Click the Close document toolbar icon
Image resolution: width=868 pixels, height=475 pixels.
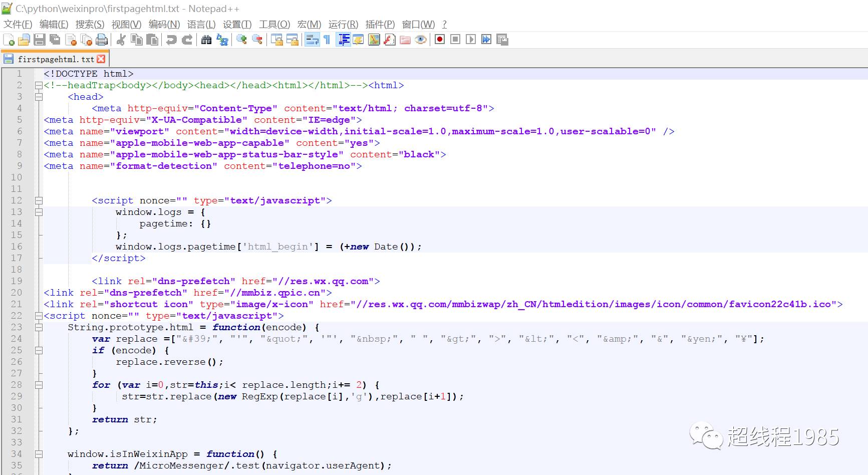tap(71, 40)
